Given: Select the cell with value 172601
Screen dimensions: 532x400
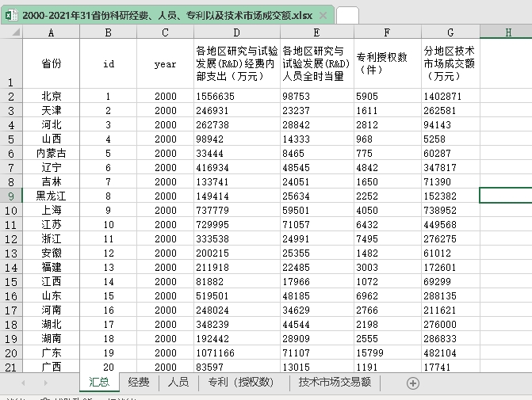Looking at the screenshot, I should point(450,267).
